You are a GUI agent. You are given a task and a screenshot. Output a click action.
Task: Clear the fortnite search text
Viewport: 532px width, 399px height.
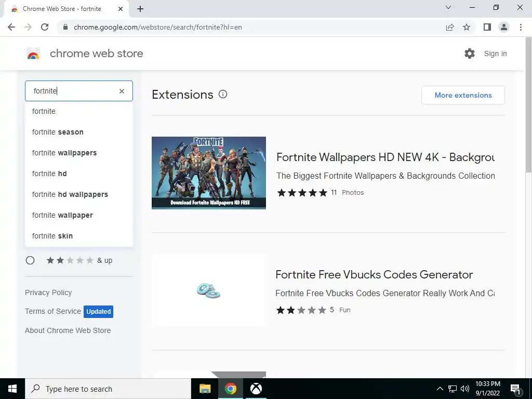[122, 91]
